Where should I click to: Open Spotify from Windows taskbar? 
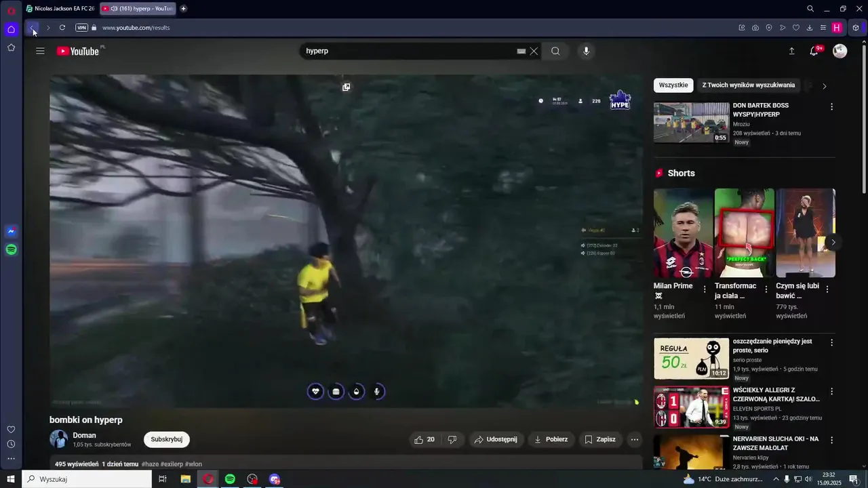click(x=230, y=479)
